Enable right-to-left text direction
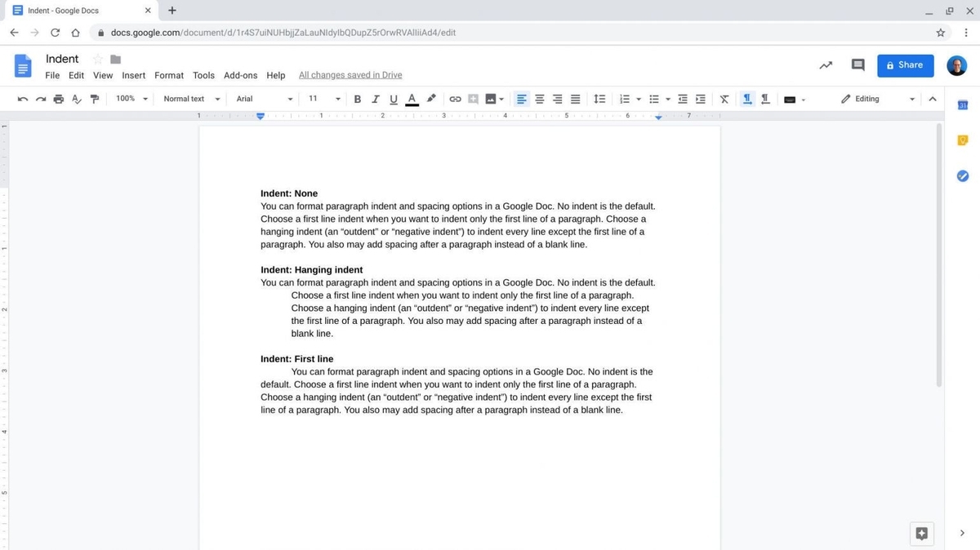 coord(764,99)
